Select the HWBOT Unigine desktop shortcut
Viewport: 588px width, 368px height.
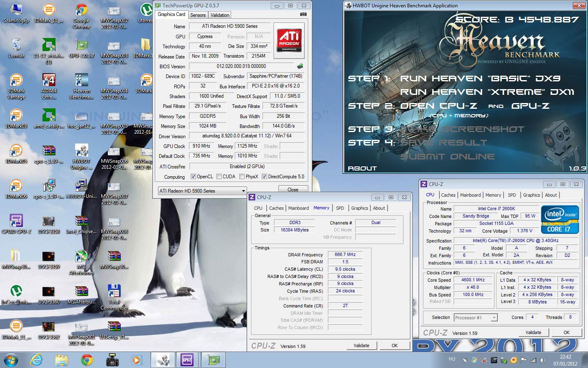[81, 157]
